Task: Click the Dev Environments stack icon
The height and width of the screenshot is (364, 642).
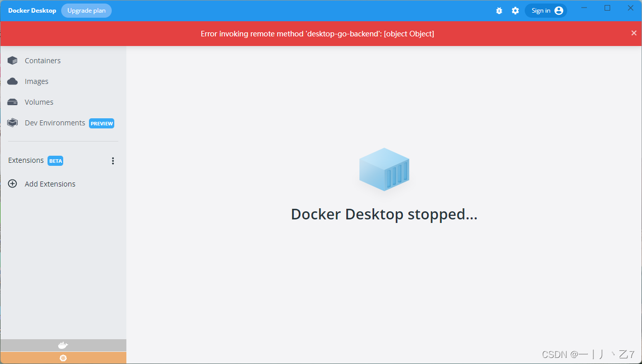Action: coord(13,123)
